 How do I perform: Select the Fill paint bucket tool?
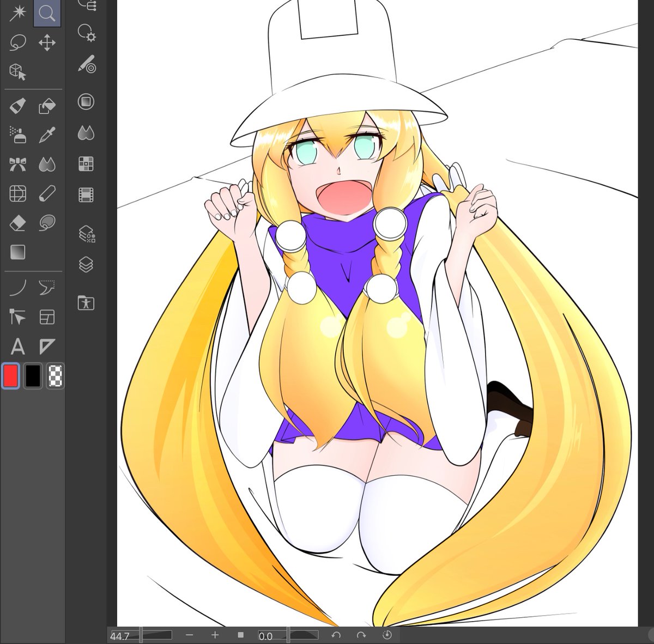(47, 105)
